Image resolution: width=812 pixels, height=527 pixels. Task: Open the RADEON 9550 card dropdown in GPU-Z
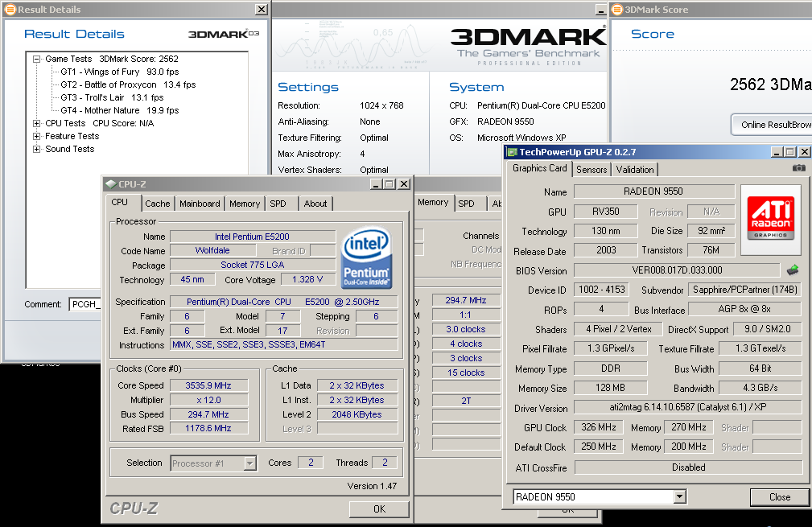(x=679, y=497)
